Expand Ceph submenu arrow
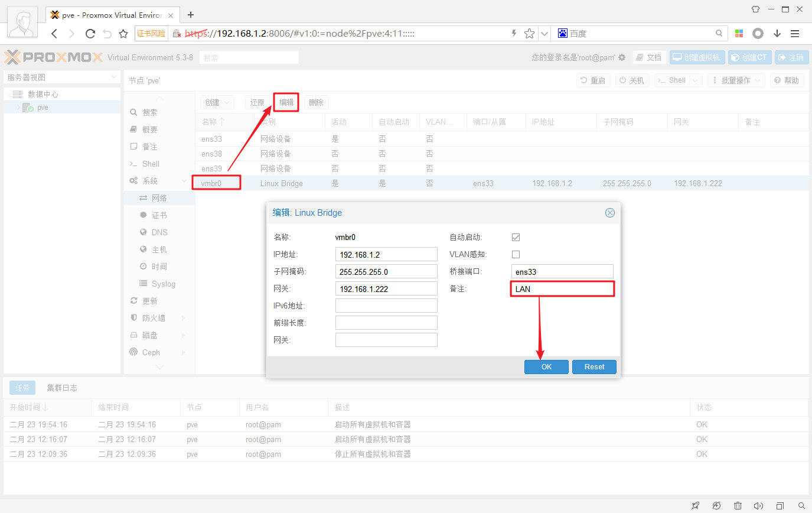Viewport: 812px width, 513px height. 184,352
